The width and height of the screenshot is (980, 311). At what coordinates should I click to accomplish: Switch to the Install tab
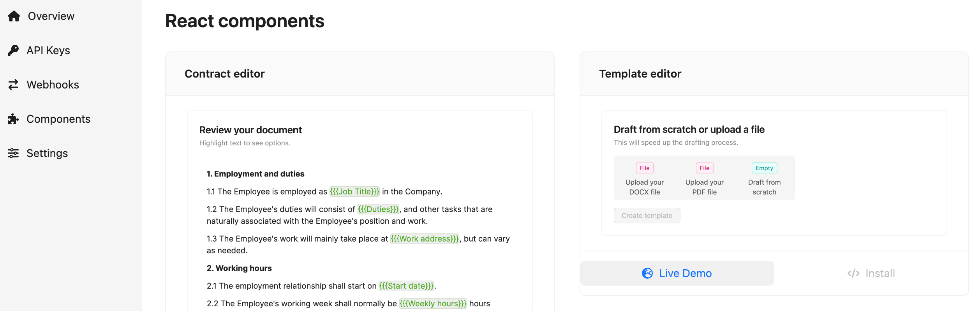click(871, 273)
